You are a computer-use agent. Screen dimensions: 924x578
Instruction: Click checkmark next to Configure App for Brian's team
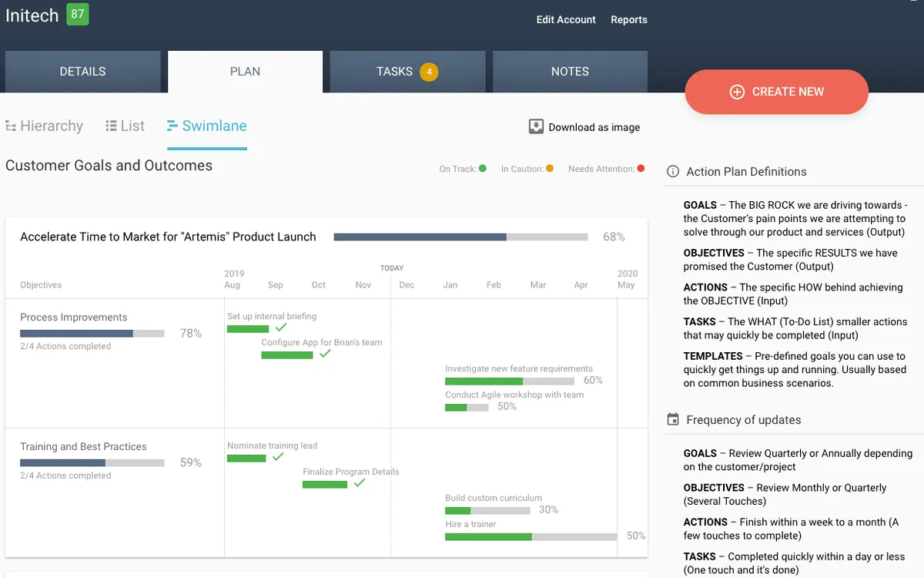325,354
